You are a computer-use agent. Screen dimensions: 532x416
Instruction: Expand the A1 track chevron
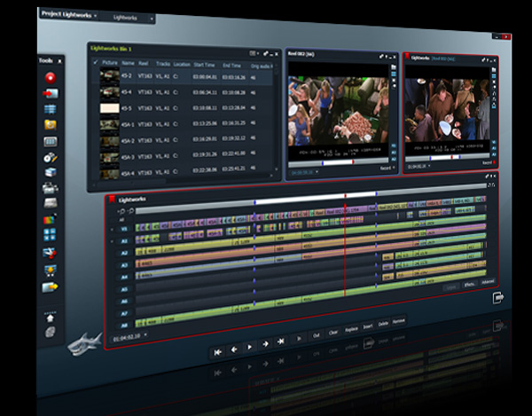(x=112, y=241)
